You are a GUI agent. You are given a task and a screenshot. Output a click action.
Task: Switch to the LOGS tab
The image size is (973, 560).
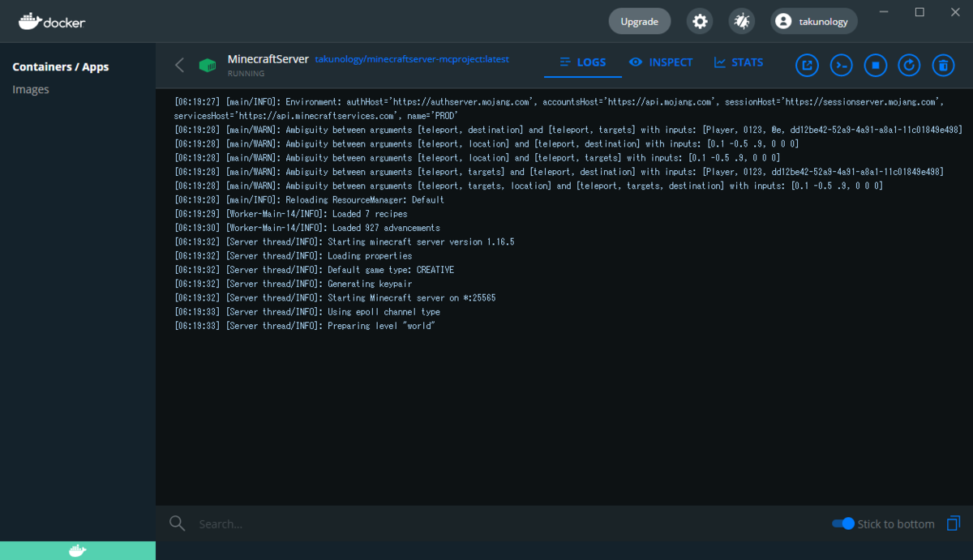point(582,62)
